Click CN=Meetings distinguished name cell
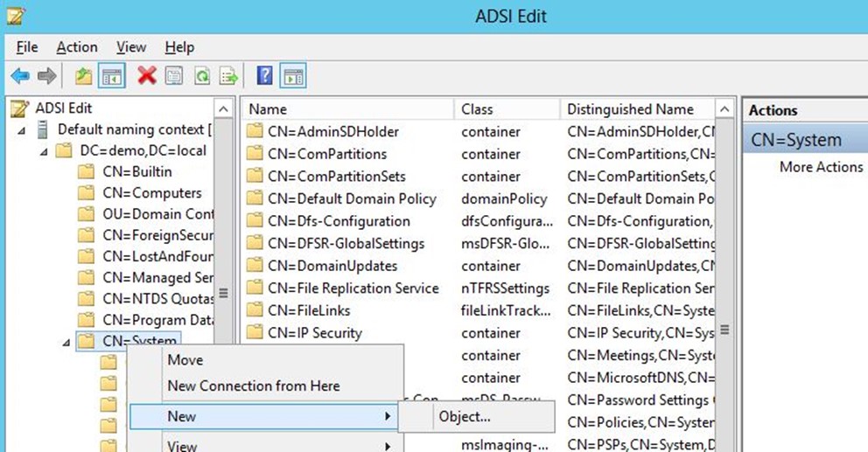This screenshot has height=452, width=868. coord(640,355)
